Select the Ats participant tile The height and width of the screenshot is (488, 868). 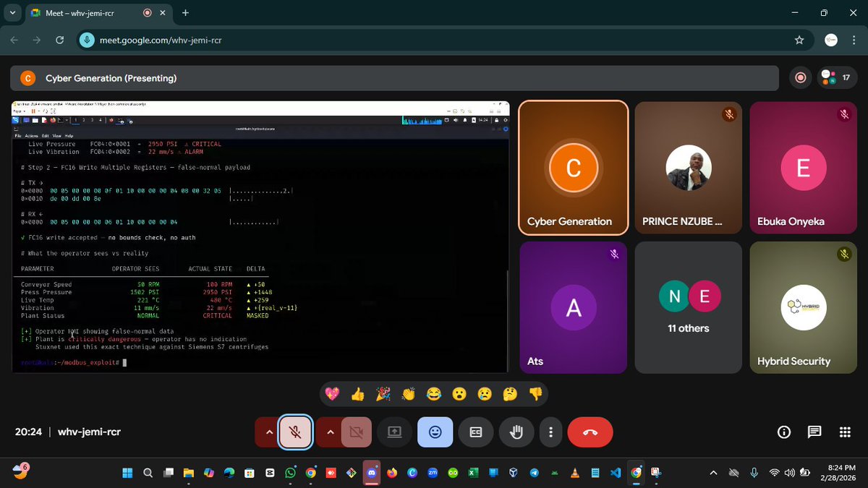pyautogui.click(x=573, y=307)
